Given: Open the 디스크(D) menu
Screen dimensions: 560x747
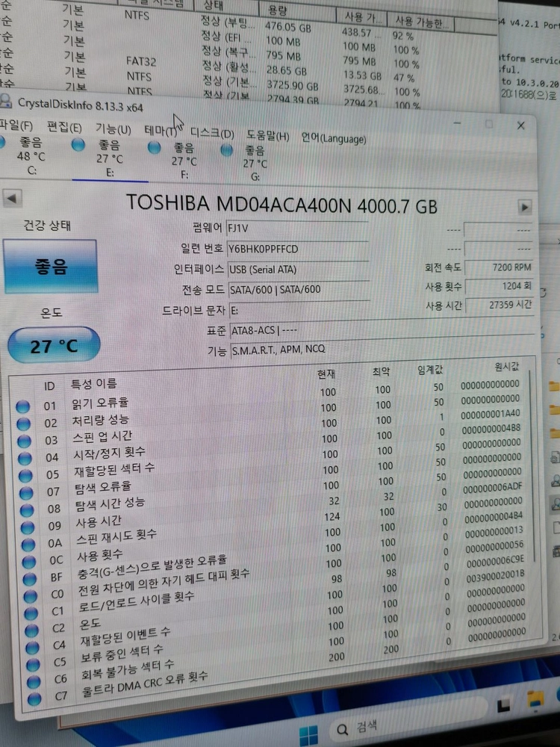Looking at the screenshot, I should tap(212, 133).
